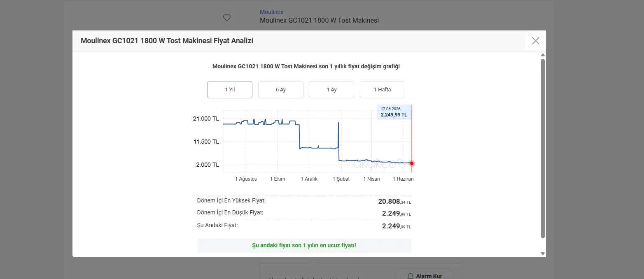Screen dimensions: 644x279
Task: Switch chart range to 1 Yıl
Action: tap(230, 90)
